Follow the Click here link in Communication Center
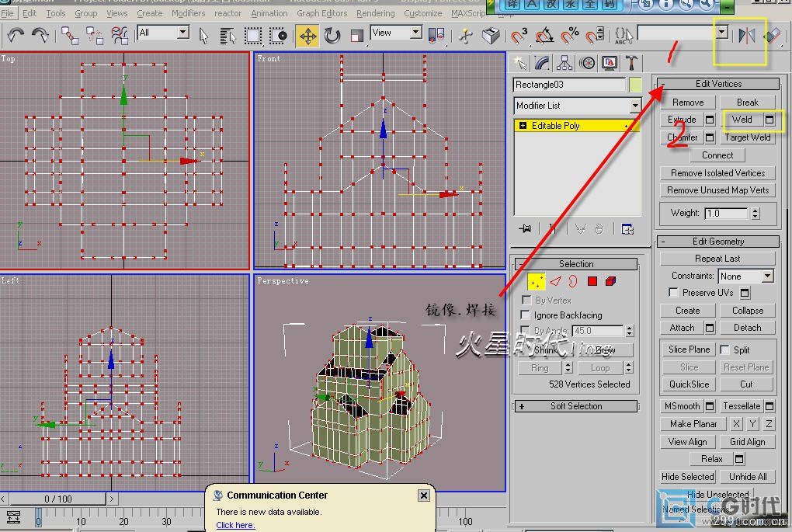792x532 pixels. (x=235, y=525)
